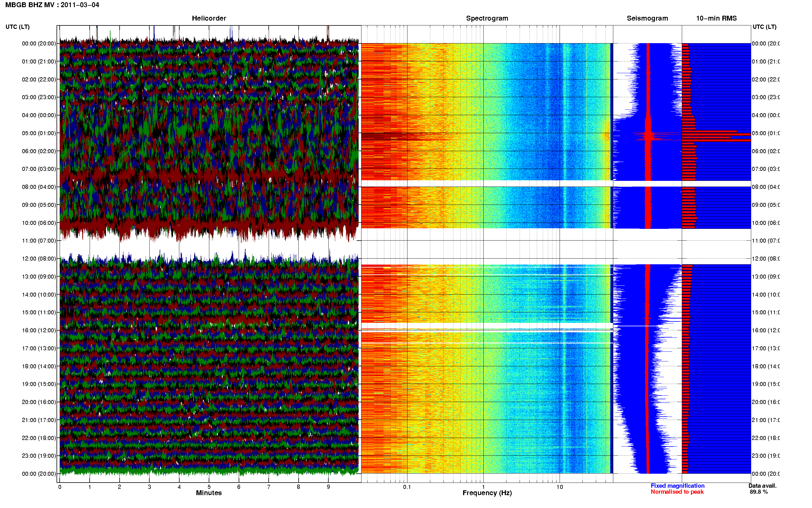Click the blue 'Fixed magnification' legend text

[678, 486]
